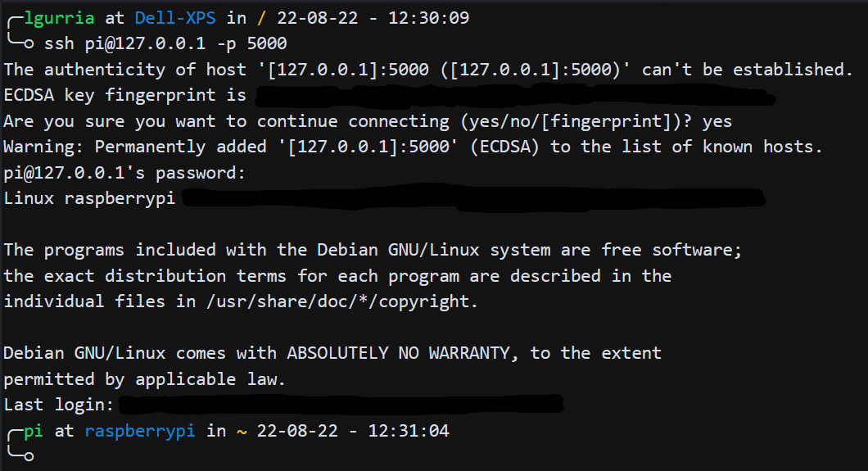Click the Dell-XPS hostname in the prompt
The image size is (868, 471).
pyautogui.click(x=175, y=18)
